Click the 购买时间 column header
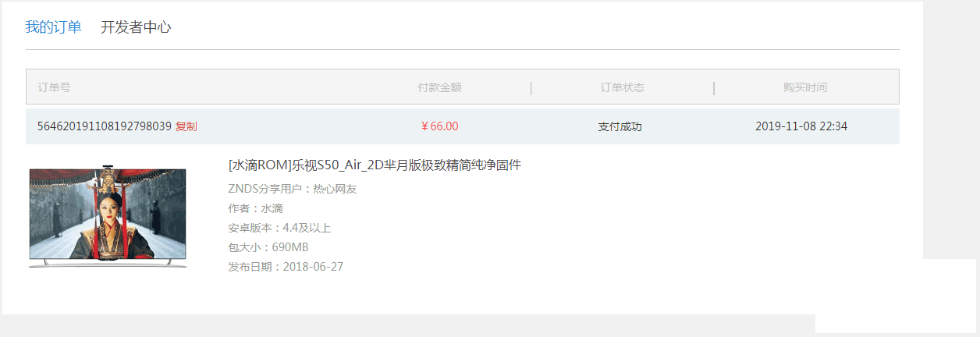980x337 pixels. 805,87
